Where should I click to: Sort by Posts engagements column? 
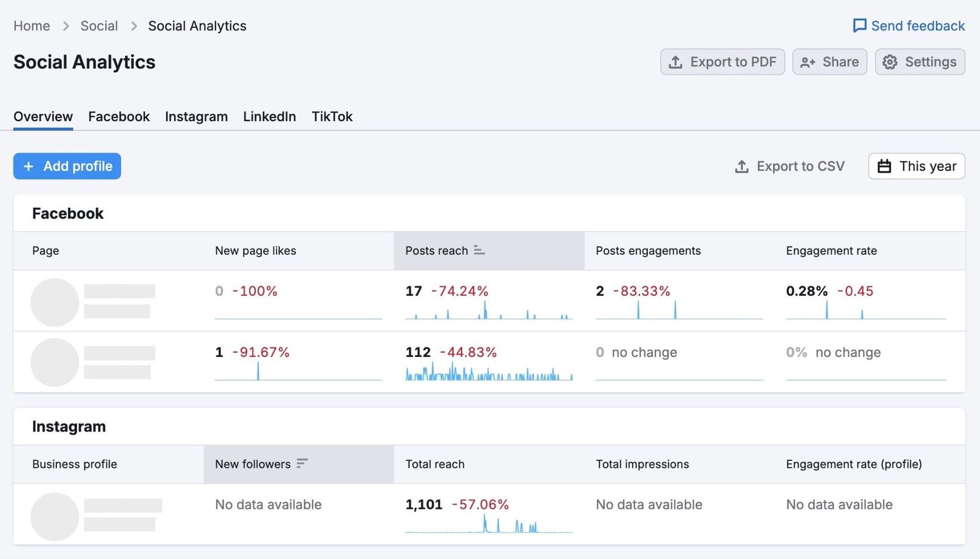(648, 250)
